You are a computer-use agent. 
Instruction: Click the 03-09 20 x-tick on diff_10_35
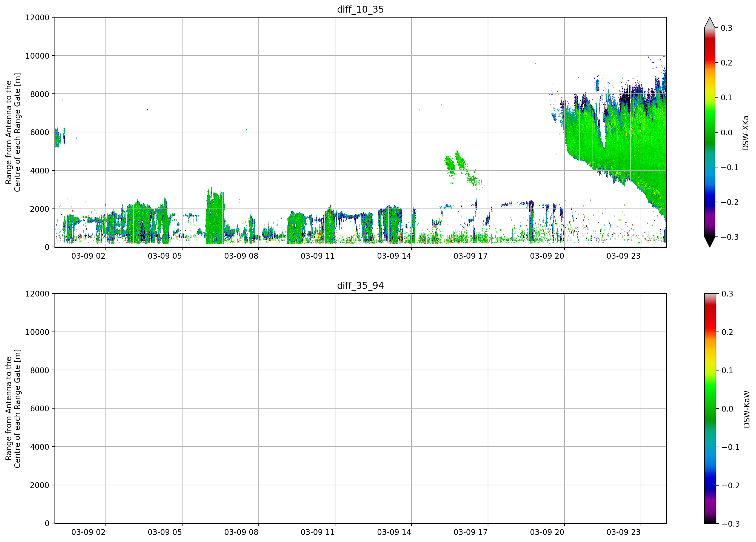point(547,256)
